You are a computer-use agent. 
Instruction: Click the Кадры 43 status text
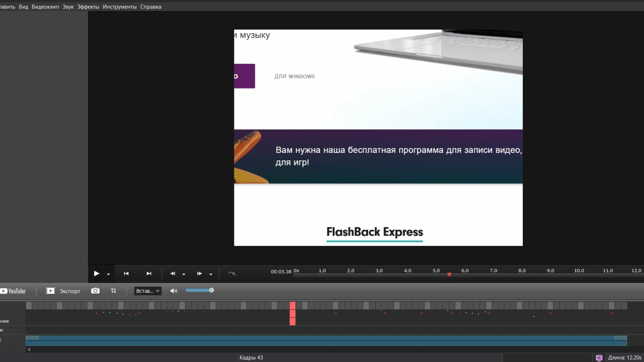[251, 358]
